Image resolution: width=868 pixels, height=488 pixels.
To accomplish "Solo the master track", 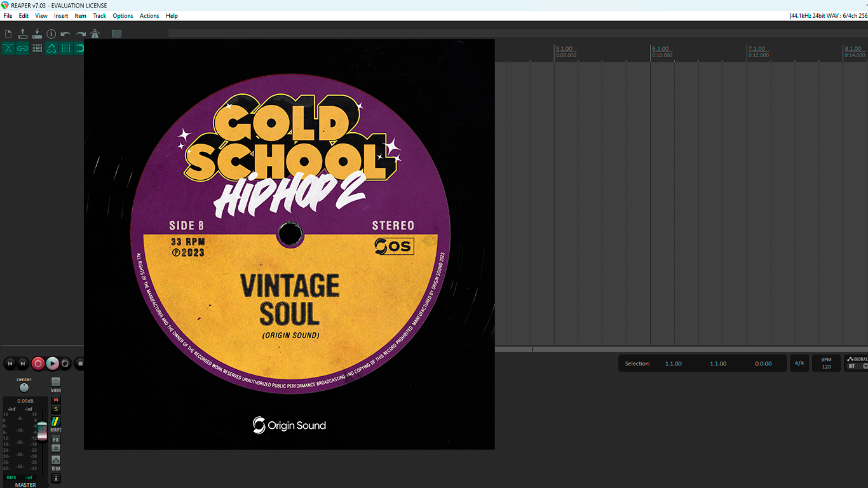I will (x=56, y=409).
